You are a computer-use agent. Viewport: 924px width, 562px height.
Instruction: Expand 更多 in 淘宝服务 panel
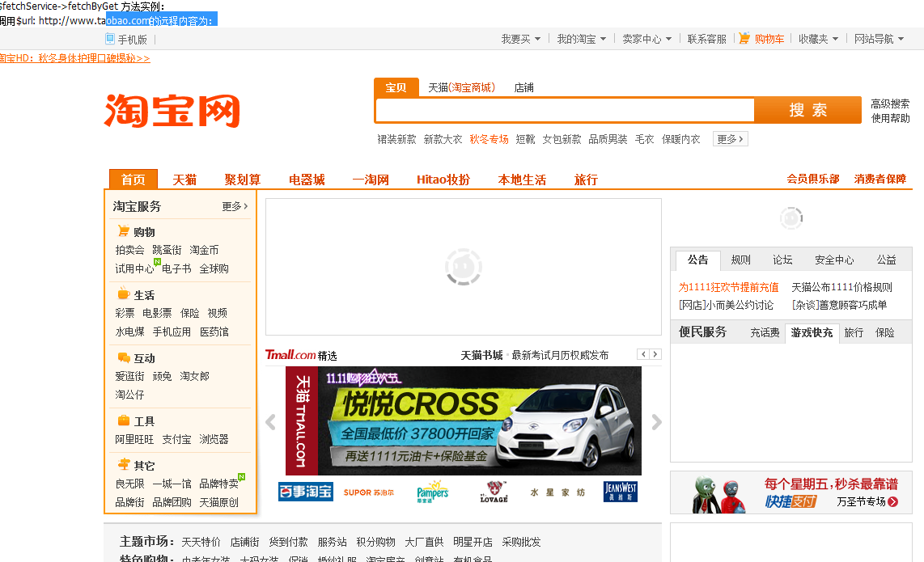[x=235, y=206]
